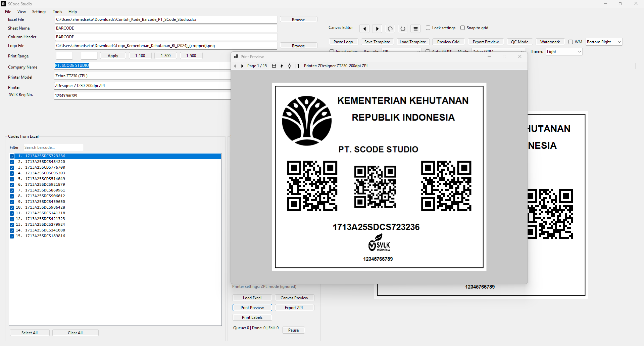The image size is (644, 346).
Task: Select barcode row 1713A25SDCS986428
Action: pyautogui.click(x=115, y=208)
